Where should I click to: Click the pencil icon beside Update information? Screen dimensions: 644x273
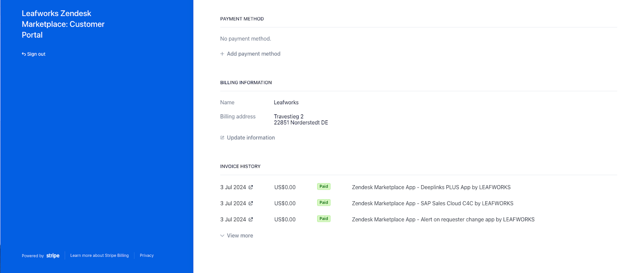click(222, 138)
